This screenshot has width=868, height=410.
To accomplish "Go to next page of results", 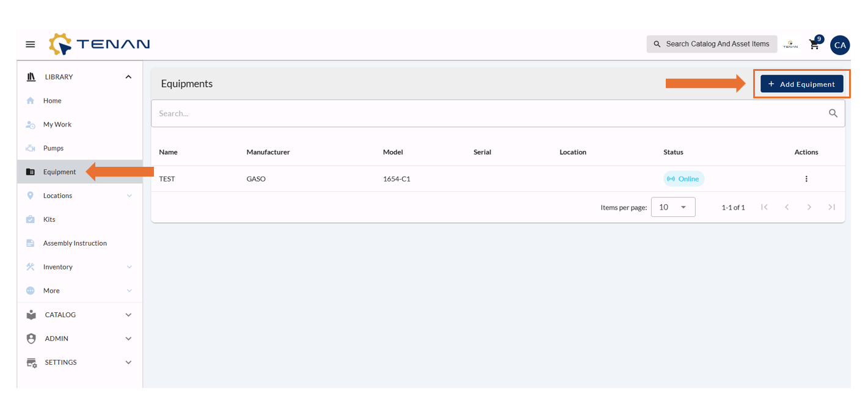I will pos(809,207).
